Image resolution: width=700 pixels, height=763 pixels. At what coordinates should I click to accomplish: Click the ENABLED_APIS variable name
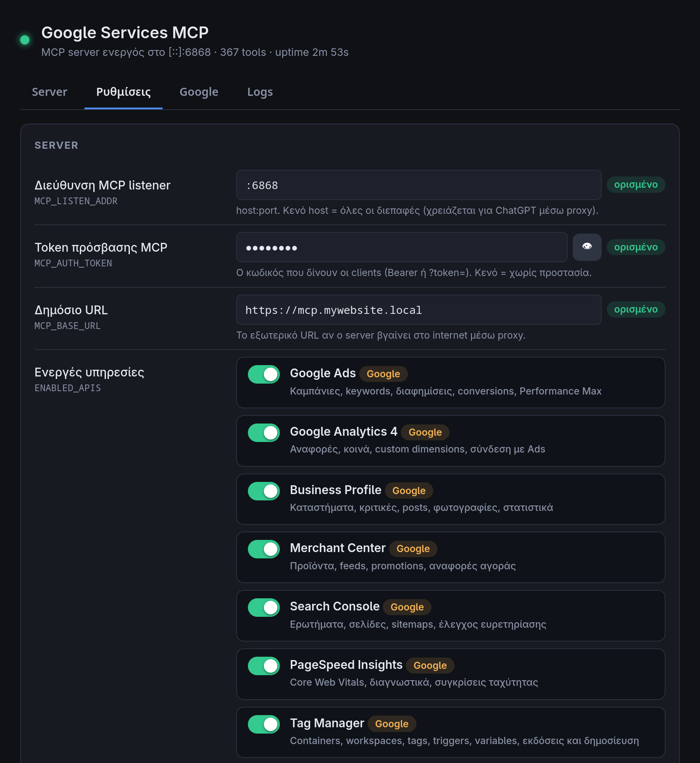point(68,388)
